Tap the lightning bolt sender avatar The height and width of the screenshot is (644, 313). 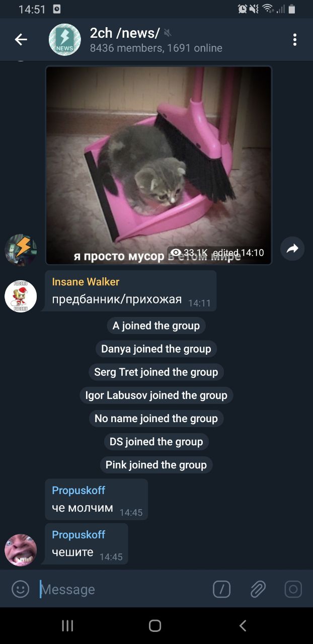[x=21, y=250]
